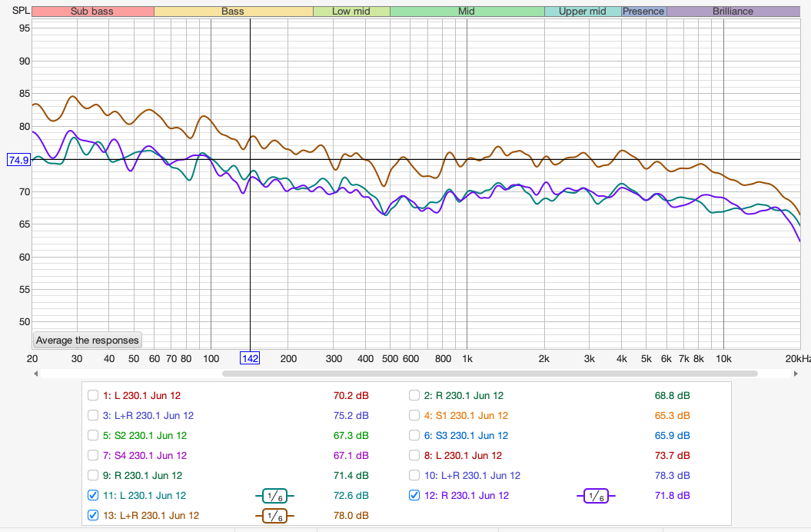Show the 4: S1 230.1 Jun 12 trace
Screen dimensions: 811x532
coord(415,416)
